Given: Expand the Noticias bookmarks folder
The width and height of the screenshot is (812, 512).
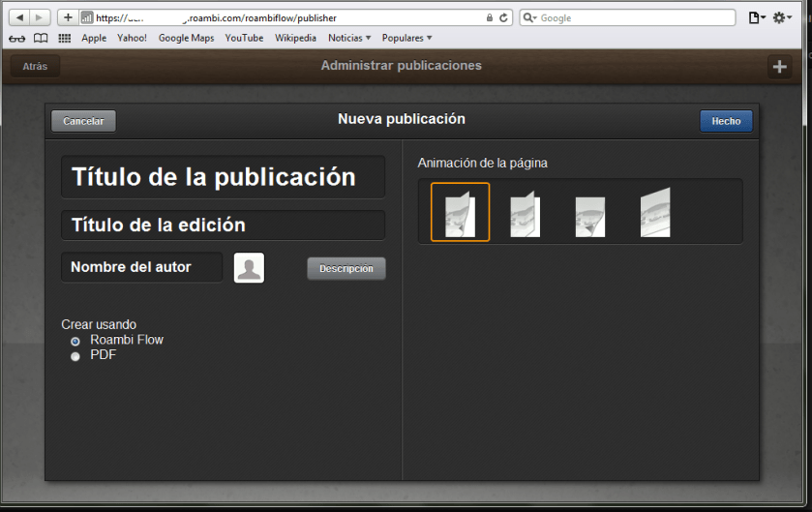Looking at the screenshot, I should (349, 39).
